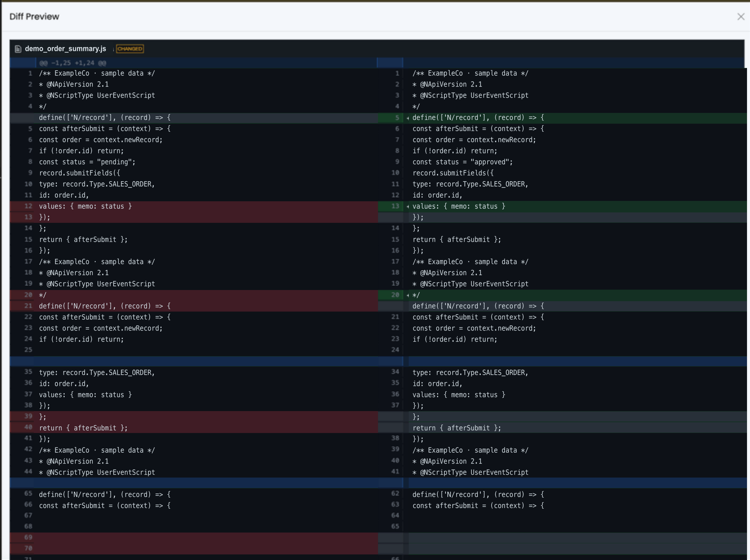Click left-pane line 1 '/** ExampleCo · sample data */'

coord(97,73)
